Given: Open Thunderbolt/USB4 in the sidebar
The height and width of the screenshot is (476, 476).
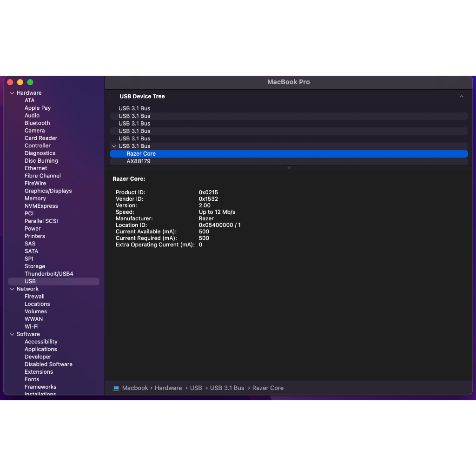Looking at the screenshot, I should (49, 274).
